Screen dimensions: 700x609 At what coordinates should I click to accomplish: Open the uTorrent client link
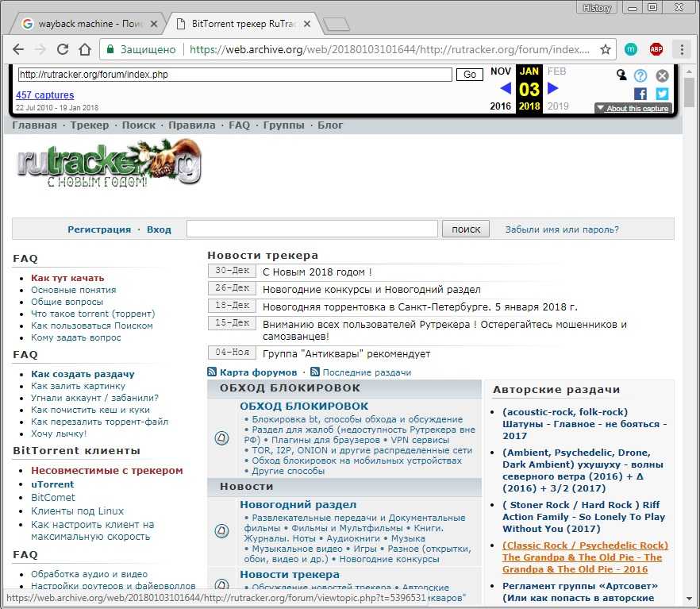pos(52,484)
